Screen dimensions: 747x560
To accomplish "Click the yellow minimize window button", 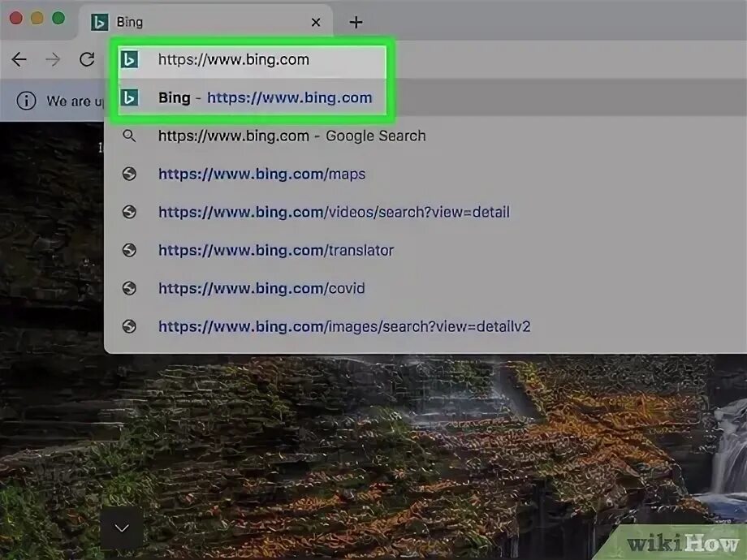I will point(37,18).
